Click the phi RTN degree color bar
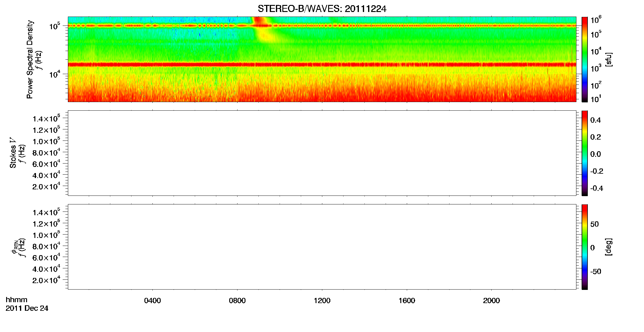The image size is (644, 332). coord(585,247)
